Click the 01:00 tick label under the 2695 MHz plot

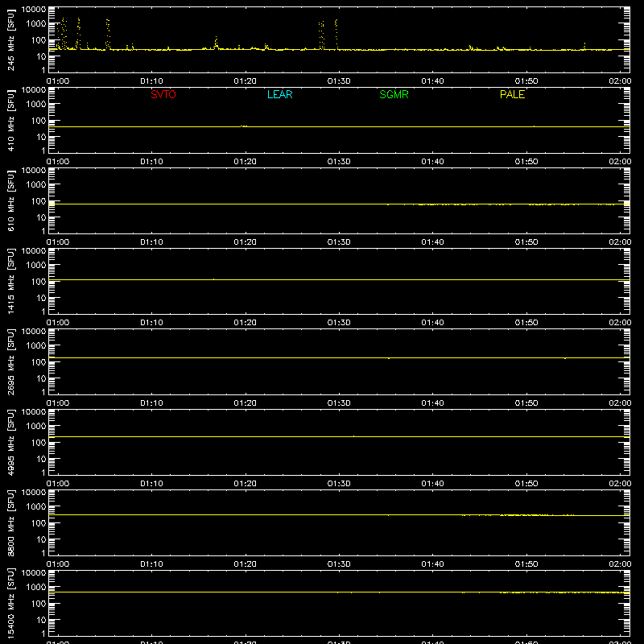click(x=58, y=403)
